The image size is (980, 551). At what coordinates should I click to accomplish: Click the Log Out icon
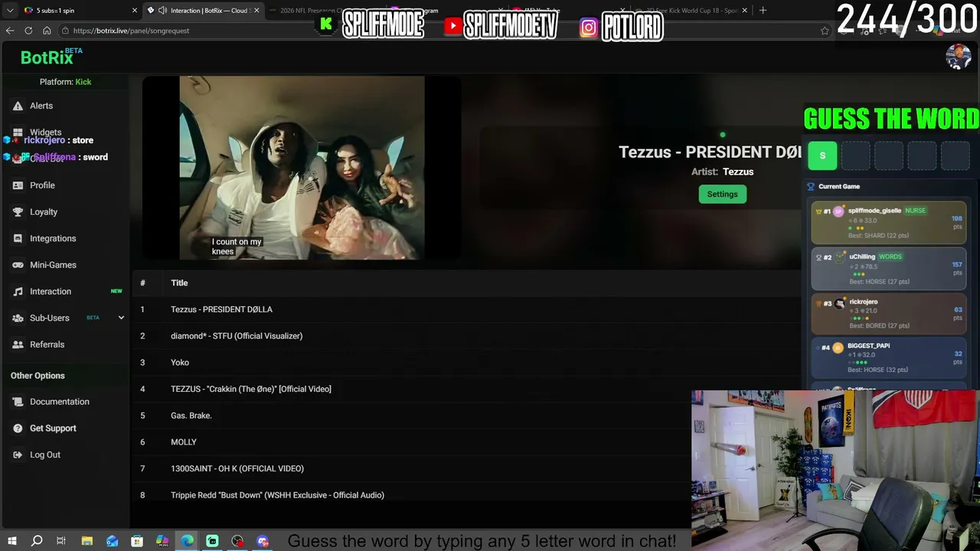tap(18, 455)
